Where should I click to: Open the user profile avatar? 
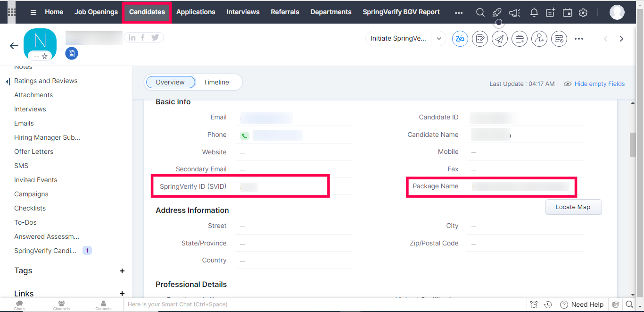617,12
